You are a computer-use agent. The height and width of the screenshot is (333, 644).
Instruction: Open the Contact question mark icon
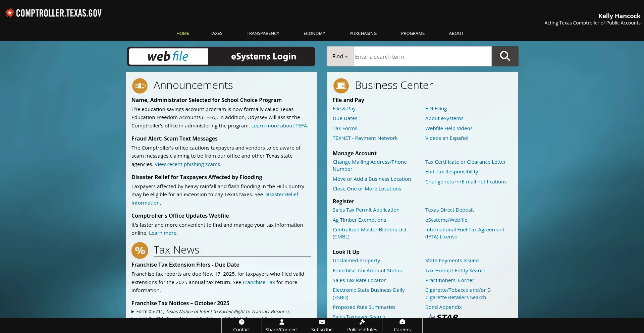coord(241,322)
